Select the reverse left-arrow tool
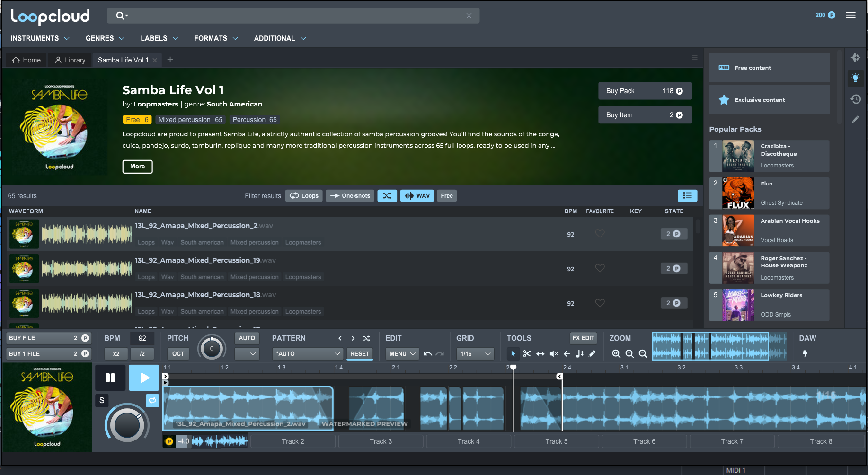The image size is (868, 475). click(567, 353)
